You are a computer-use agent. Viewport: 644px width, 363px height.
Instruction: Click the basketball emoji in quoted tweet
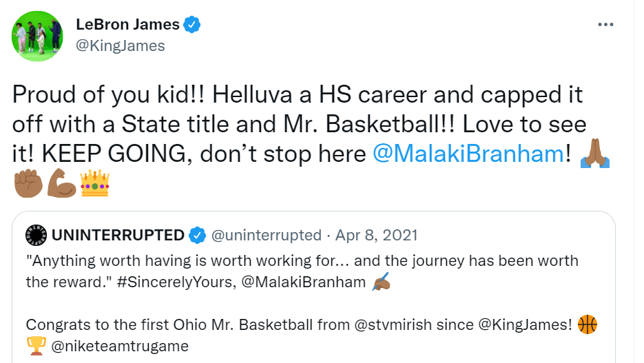[x=587, y=324]
